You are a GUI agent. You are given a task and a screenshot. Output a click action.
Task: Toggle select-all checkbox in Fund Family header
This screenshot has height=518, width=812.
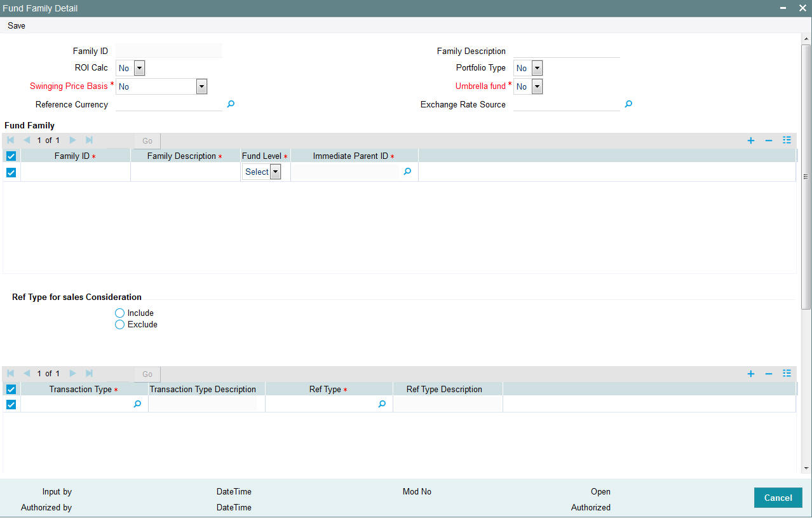click(x=11, y=156)
